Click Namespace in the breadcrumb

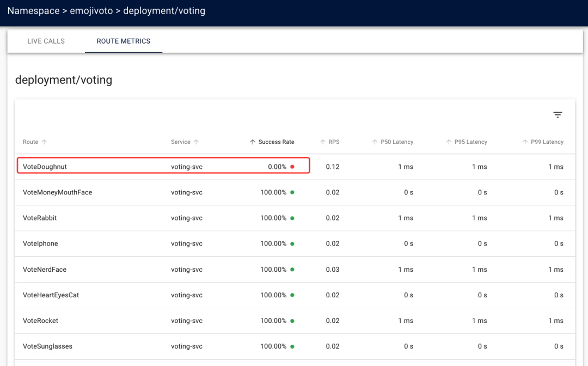(33, 11)
